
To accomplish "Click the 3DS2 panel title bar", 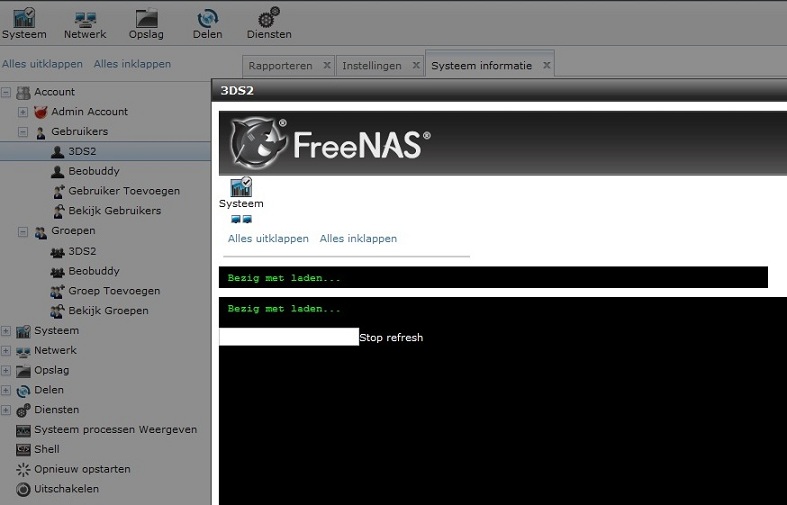I will click(499, 91).
